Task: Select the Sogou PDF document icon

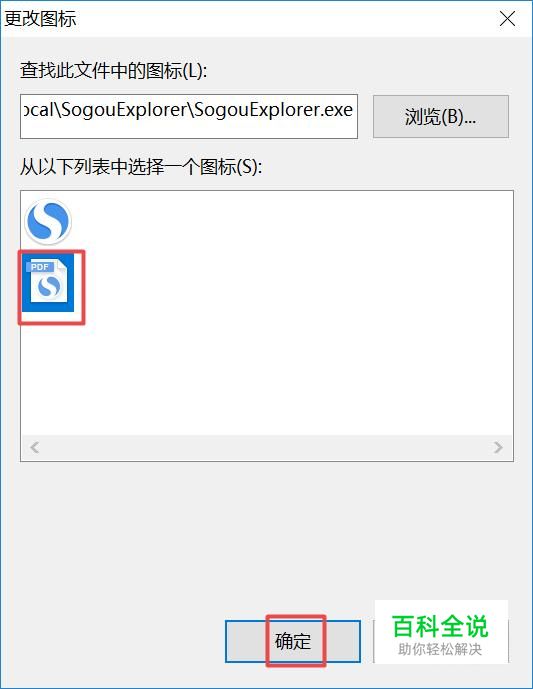Action: [x=48, y=282]
